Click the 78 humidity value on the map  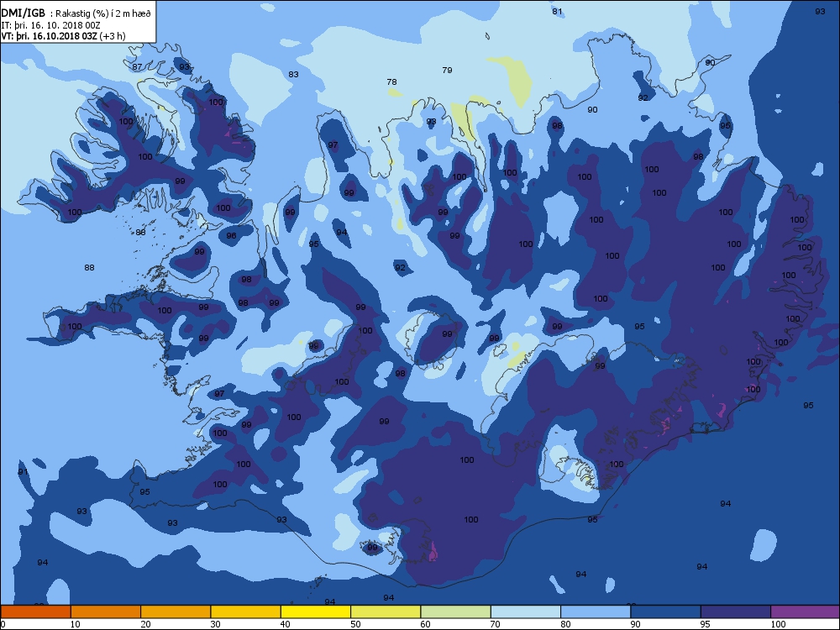pyautogui.click(x=391, y=82)
